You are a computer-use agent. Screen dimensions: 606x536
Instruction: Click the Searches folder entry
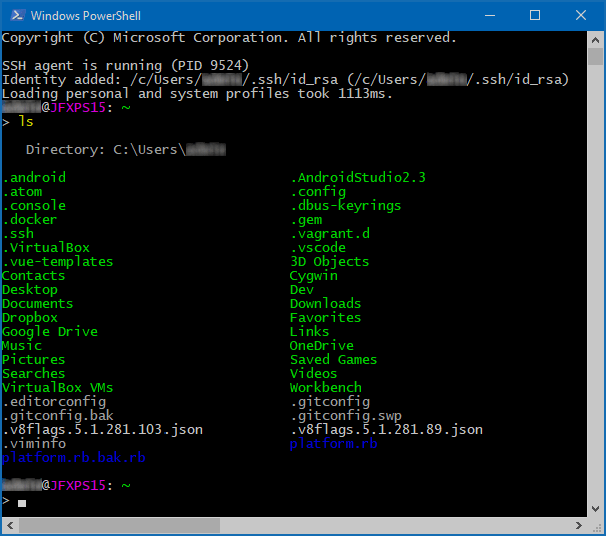pos(34,374)
